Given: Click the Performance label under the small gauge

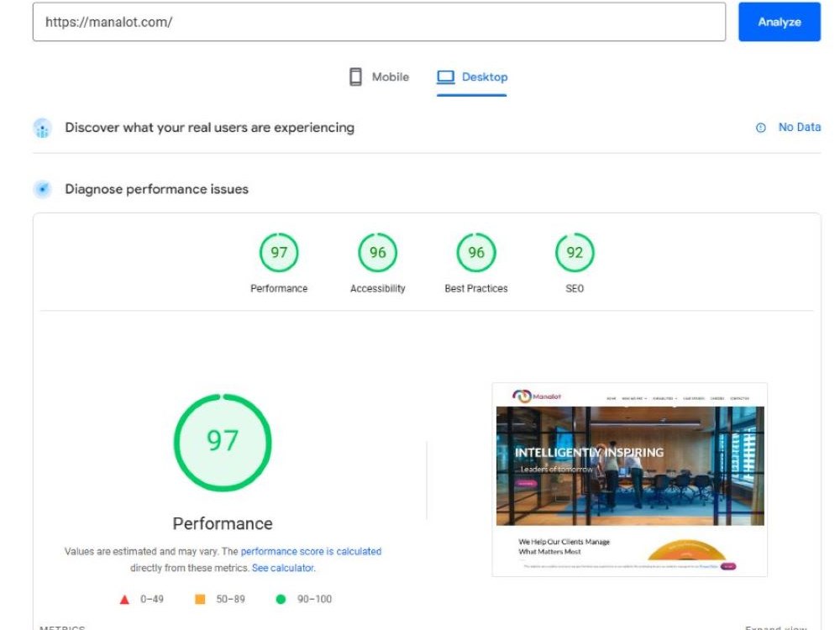Looking at the screenshot, I should [279, 288].
